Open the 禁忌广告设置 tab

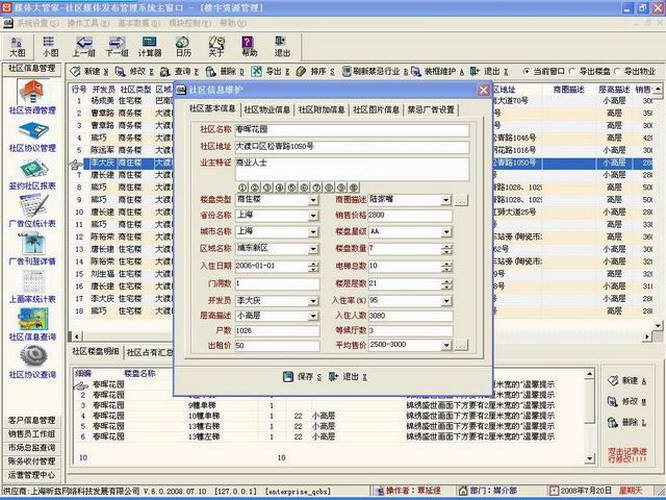click(431, 110)
